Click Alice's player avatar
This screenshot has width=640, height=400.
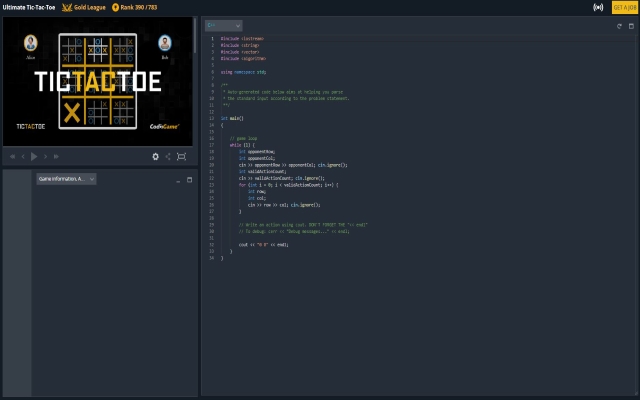[31, 43]
